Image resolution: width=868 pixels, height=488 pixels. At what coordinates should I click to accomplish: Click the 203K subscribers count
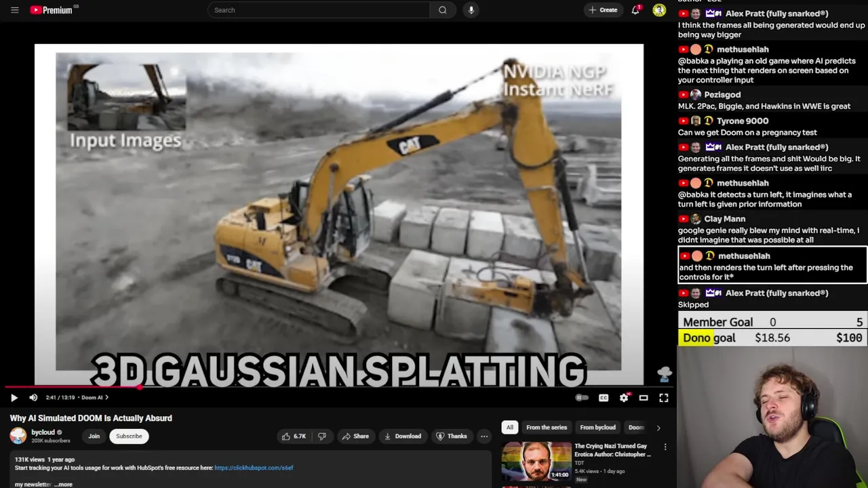pyautogui.click(x=50, y=441)
